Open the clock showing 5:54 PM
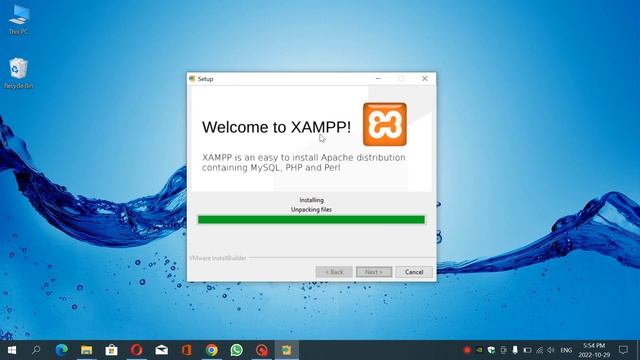Viewport: 640px width, 360px height. (x=594, y=350)
